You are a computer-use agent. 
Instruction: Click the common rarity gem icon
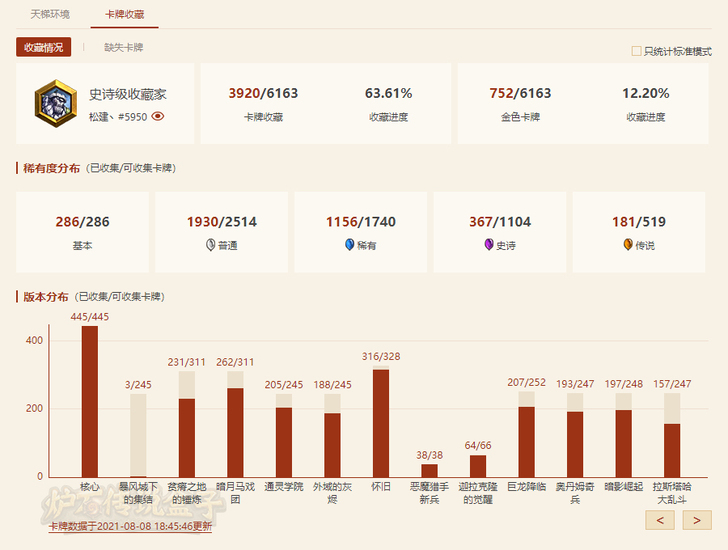tap(210, 245)
